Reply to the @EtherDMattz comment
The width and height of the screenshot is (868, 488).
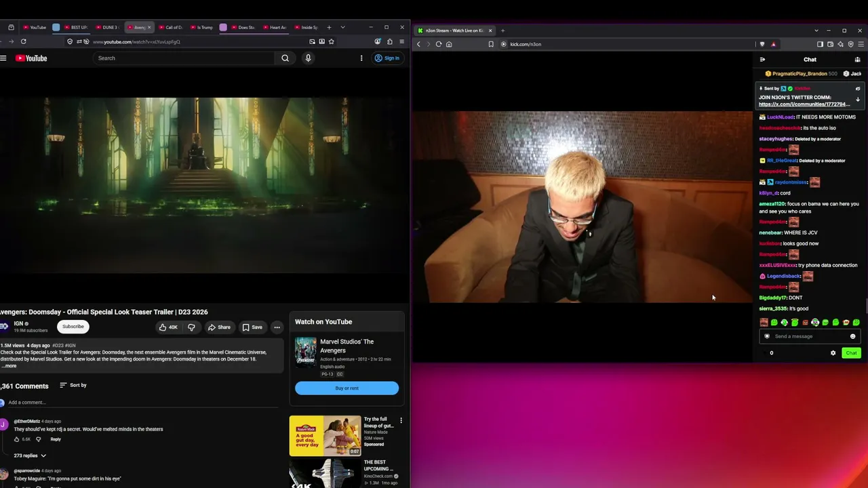coord(56,439)
